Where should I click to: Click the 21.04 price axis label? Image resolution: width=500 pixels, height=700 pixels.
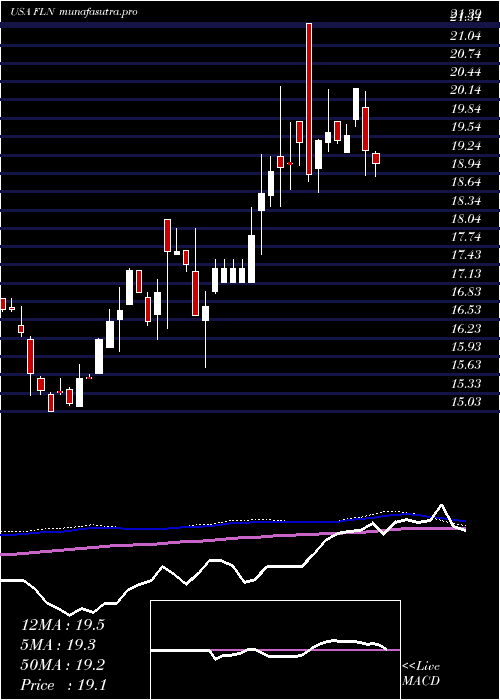[466, 36]
